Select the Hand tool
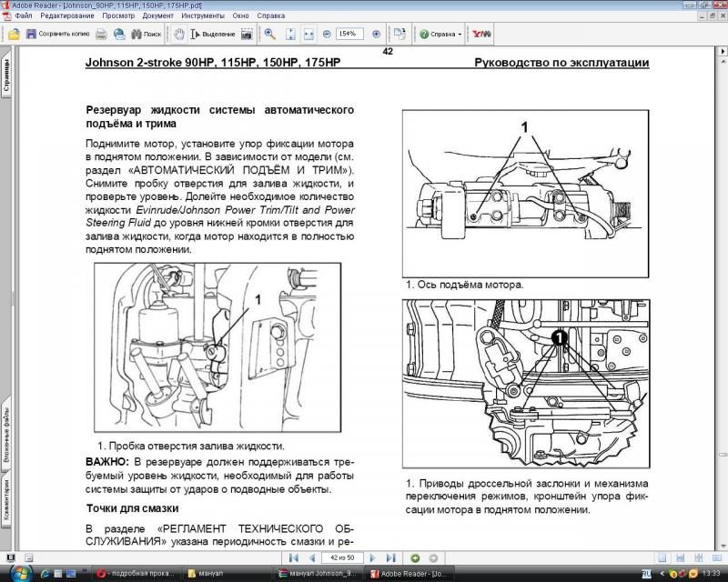 pos(180,34)
